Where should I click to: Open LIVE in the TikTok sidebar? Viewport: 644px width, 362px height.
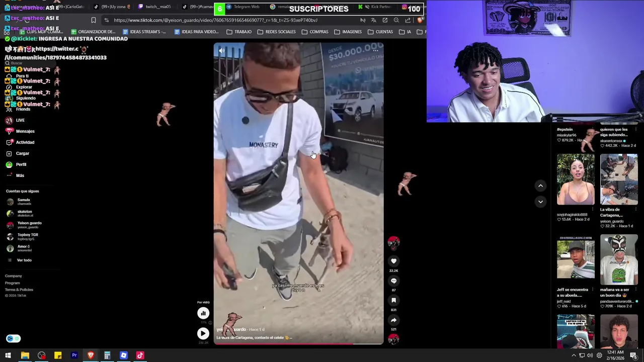click(x=15, y=120)
